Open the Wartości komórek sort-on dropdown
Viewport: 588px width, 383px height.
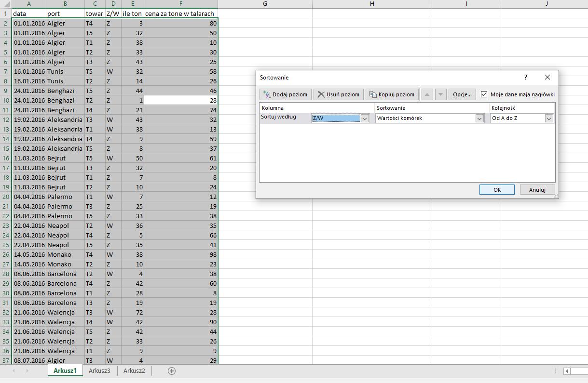click(x=479, y=118)
